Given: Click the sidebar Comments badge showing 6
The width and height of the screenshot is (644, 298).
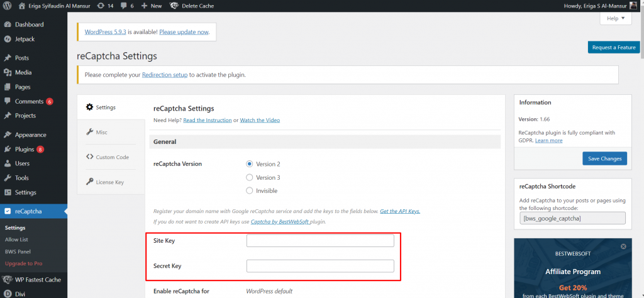Looking at the screenshot, I should [49, 101].
